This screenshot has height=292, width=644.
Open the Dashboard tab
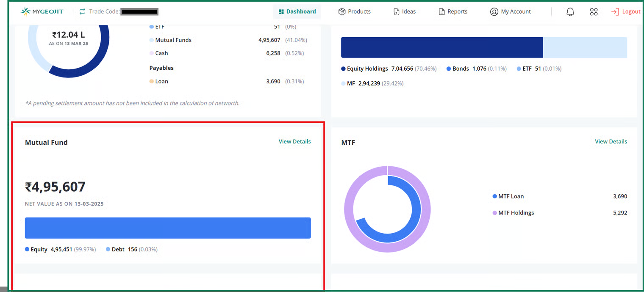(297, 12)
